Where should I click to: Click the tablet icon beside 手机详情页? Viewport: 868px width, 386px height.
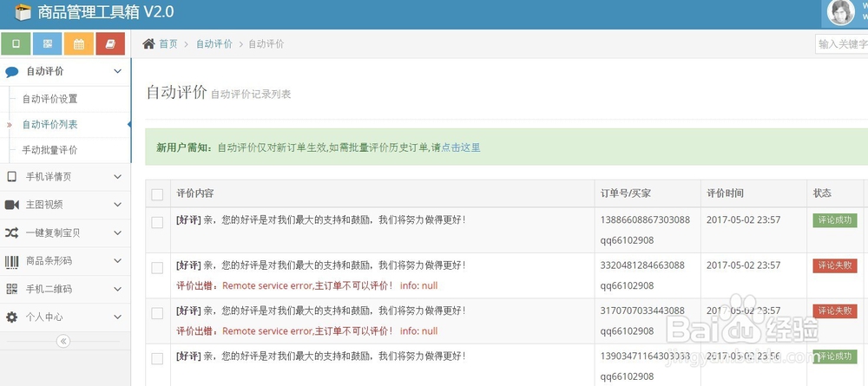point(11,177)
